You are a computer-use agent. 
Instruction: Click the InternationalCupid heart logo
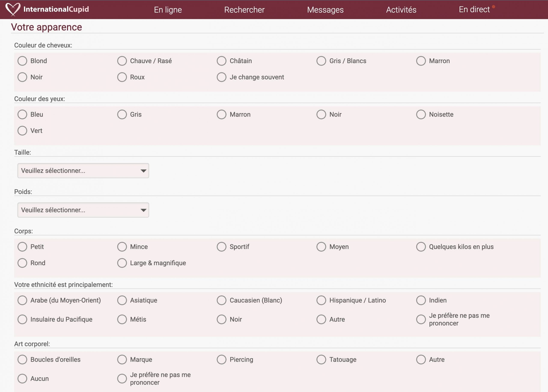[13, 9]
